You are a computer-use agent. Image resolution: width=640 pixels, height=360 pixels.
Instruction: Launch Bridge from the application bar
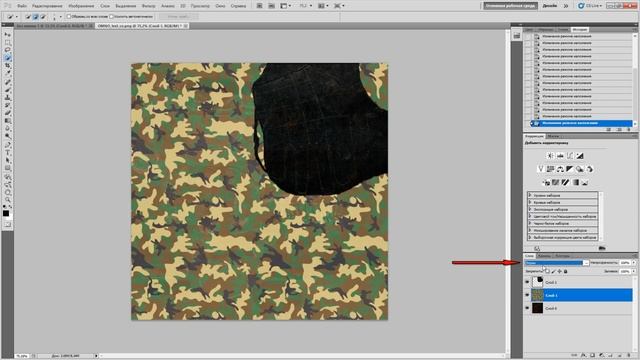point(260,6)
